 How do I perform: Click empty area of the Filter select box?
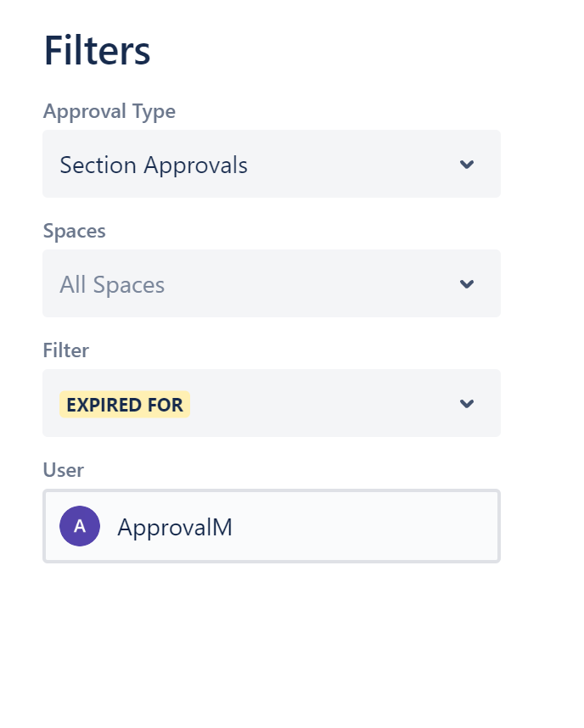point(323,404)
